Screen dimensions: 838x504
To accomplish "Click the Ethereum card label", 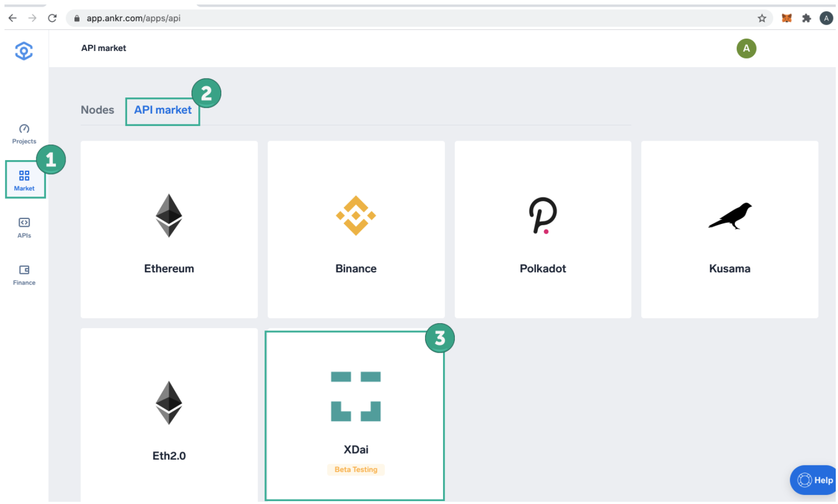I will coord(169,268).
